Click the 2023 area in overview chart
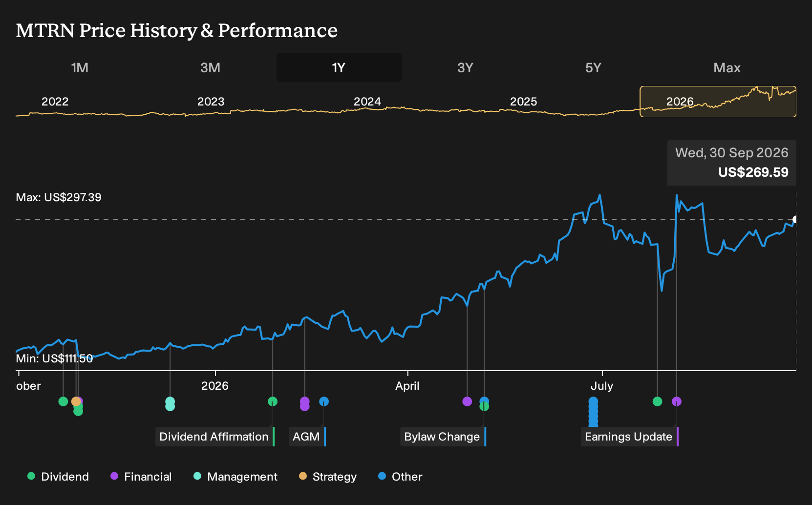 coord(211,102)
